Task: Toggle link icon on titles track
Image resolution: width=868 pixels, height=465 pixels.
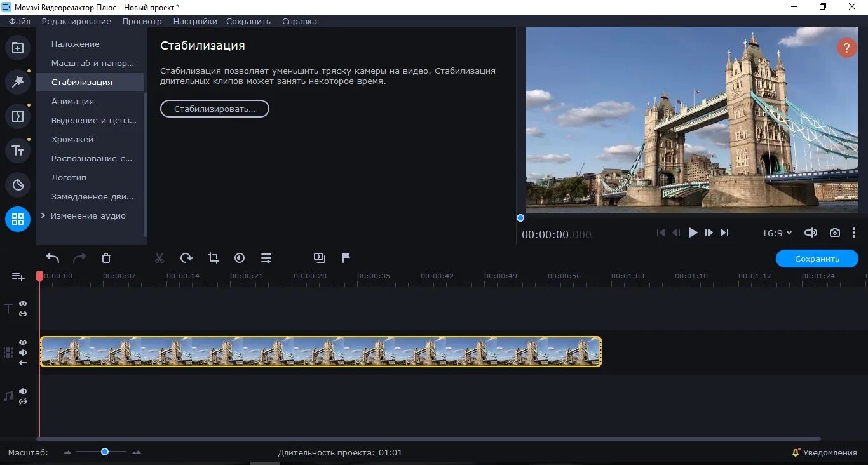Action: tap(23, 314)
